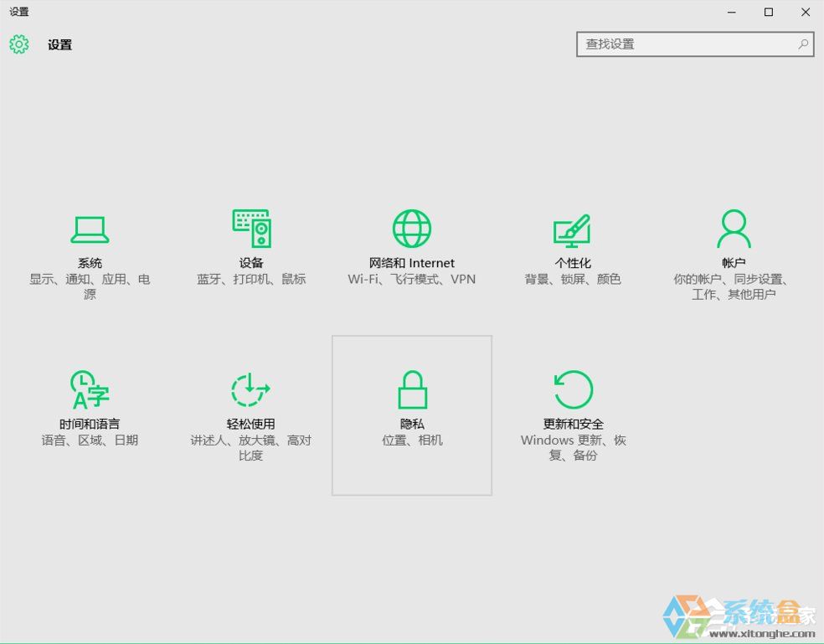The height and width of the screenshot is (644, 824).
Task: Click into the 查找设置 search field
Action: point(687,44)
